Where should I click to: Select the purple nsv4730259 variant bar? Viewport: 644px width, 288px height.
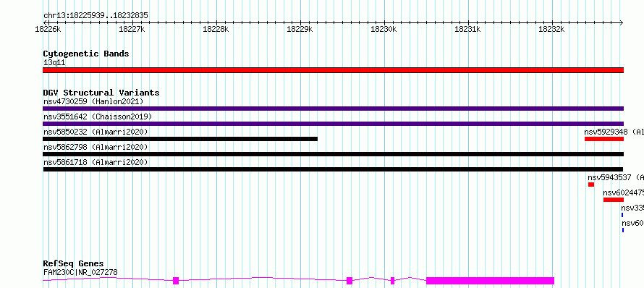pyautogui.click(x=333, y=109)
